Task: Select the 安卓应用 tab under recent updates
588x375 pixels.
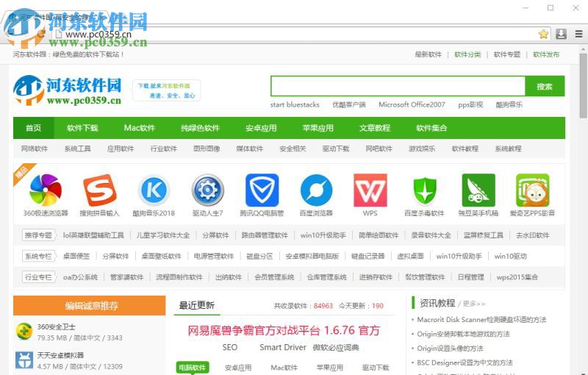Action: point(238,368)
